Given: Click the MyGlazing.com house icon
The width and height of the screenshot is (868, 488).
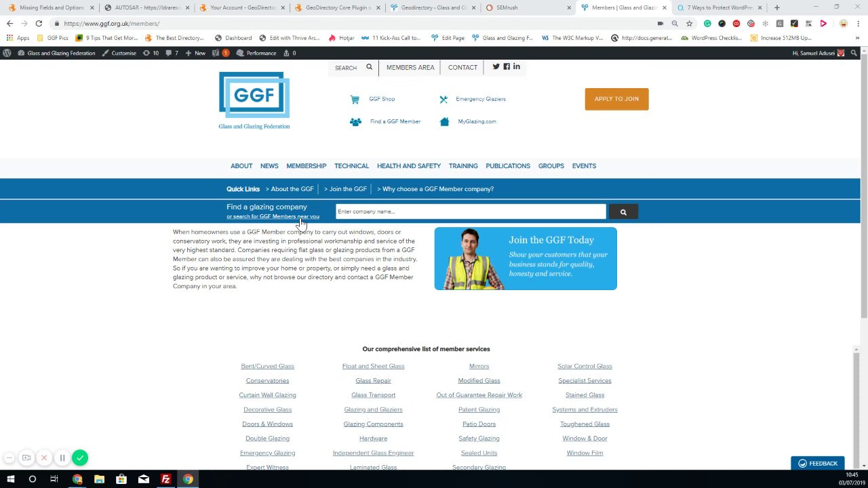Looking at the screenshot, I should click(444, 122).
